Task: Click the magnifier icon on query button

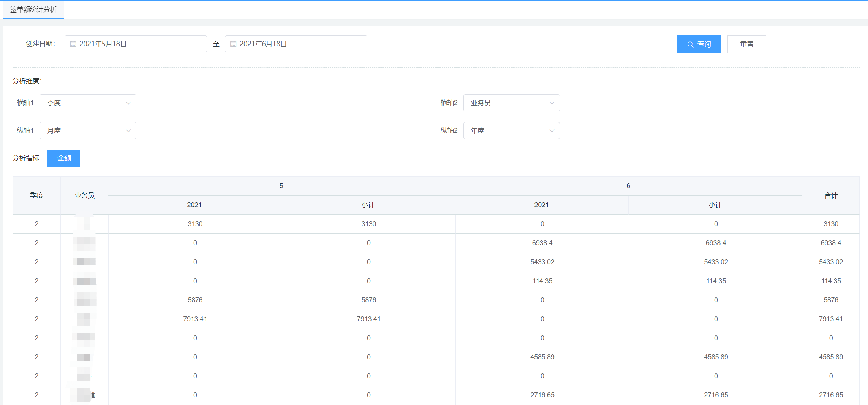Action: click(x=690, y=44)
